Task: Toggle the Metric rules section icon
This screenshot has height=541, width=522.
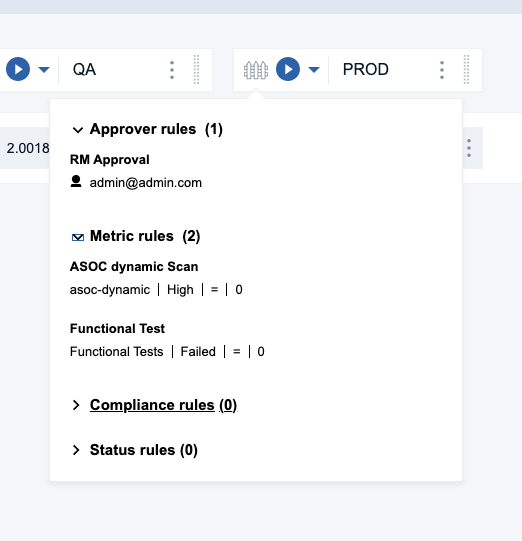Action: tap(78, 237)
